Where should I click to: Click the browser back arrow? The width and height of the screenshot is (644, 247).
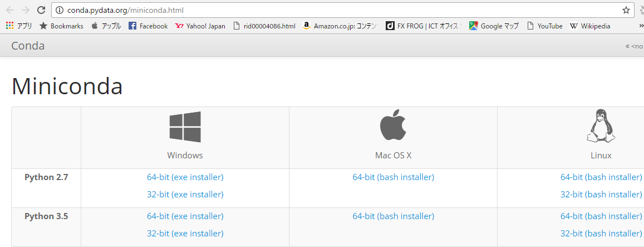(x=10, y=10)
